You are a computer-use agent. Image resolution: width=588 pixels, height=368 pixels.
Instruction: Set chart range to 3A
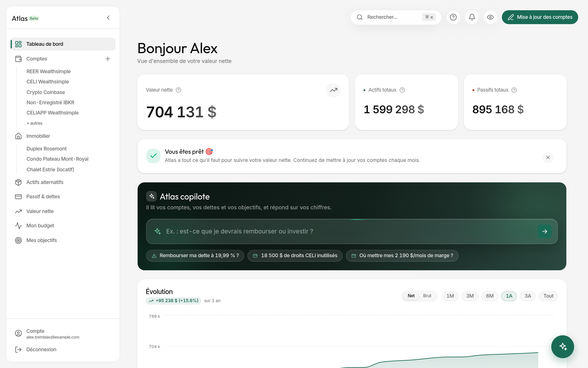tap(528, 296)
